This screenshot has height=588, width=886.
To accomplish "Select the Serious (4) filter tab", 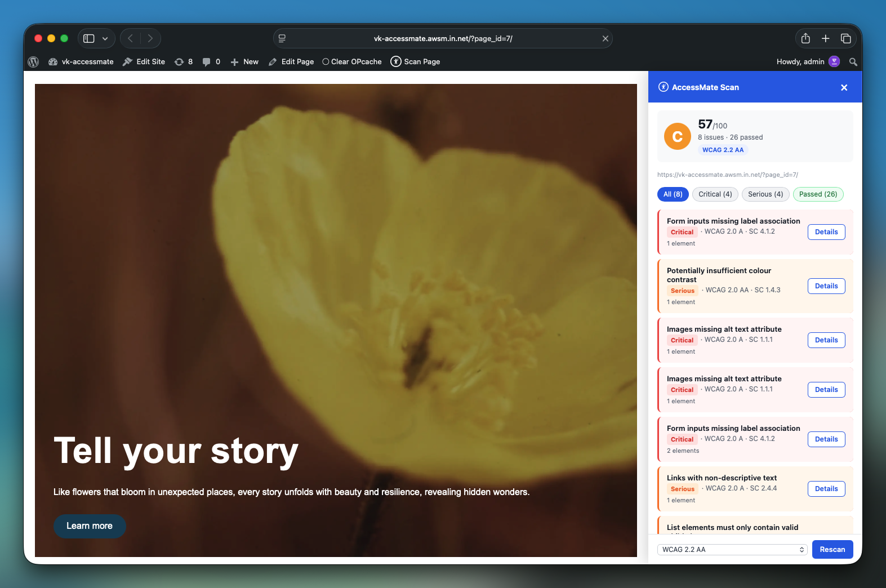I will coord(765,194).
